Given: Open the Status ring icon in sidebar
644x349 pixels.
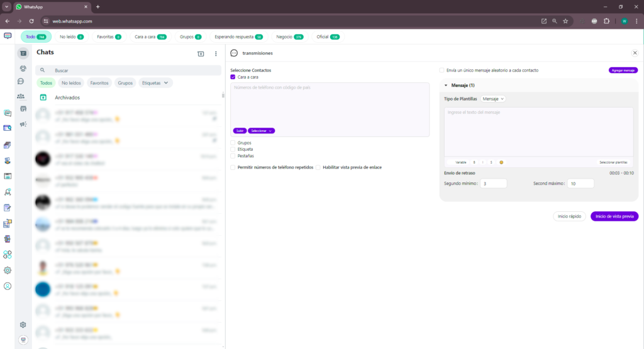Looking at the screenshot, I should click(23, 68).
